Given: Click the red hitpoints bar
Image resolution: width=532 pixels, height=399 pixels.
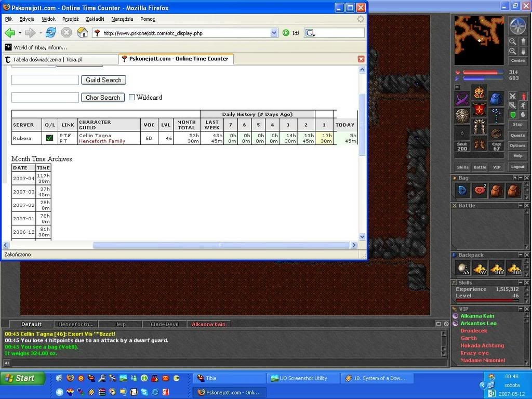Looking at the screenshot, I should [483, 72].
